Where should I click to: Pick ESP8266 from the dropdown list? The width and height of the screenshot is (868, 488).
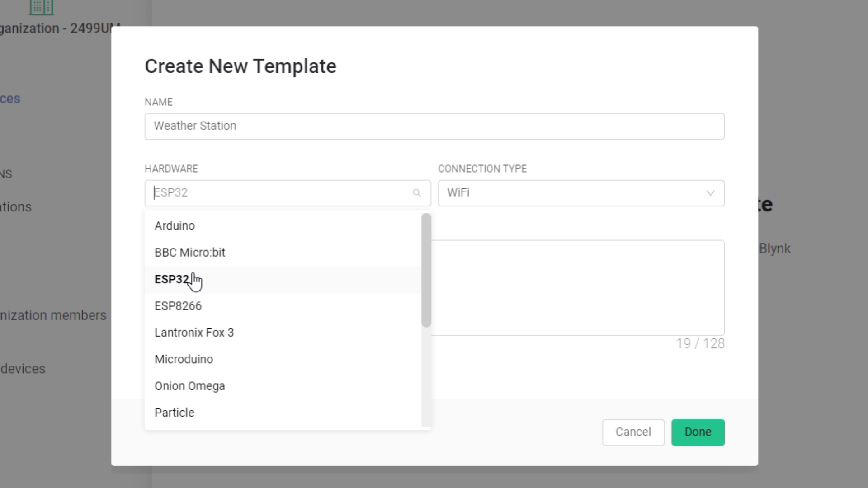click(x=178, y=306)
